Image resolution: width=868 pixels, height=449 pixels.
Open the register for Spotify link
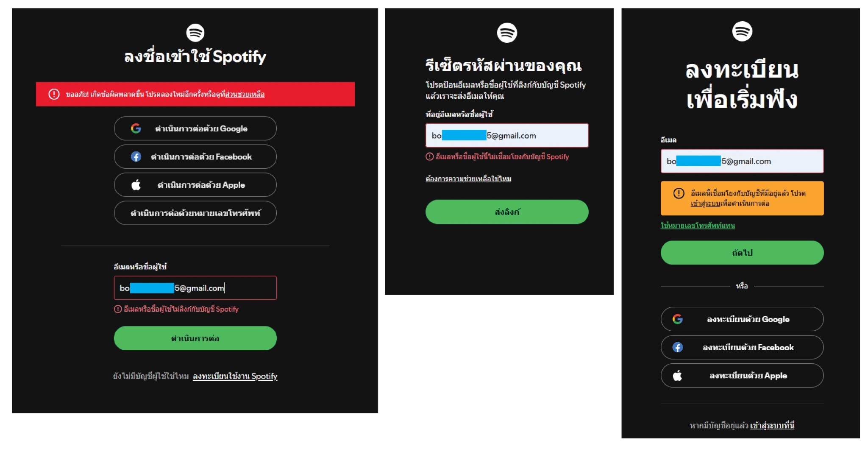pos(235,376)
